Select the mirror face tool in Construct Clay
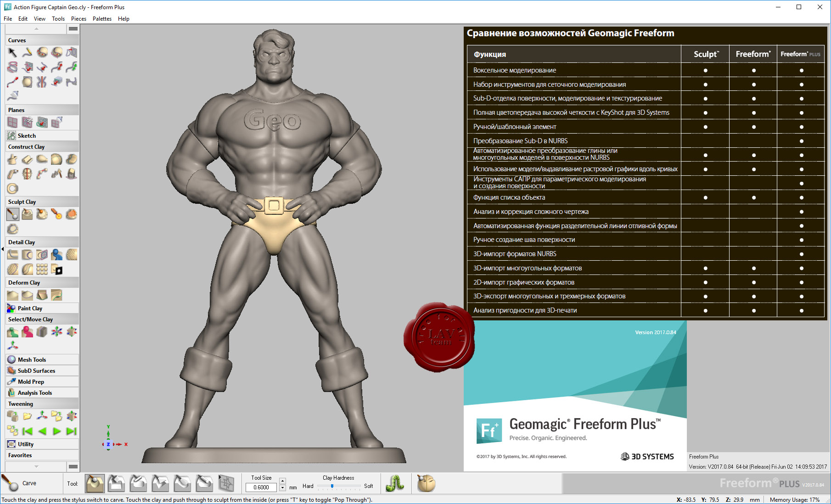This screenshot has height=504, width=831. [x=27, y=174]
